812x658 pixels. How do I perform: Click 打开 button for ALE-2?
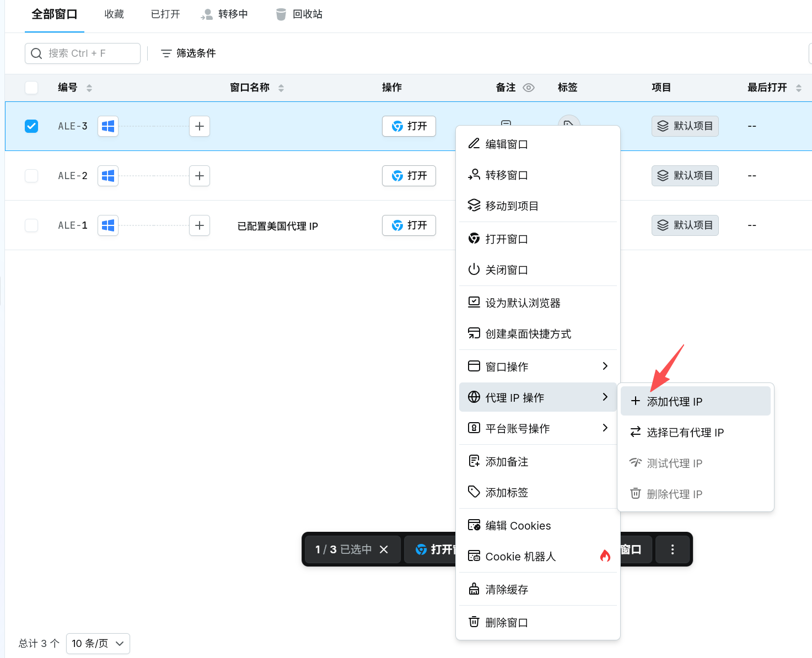coord(409,176)
